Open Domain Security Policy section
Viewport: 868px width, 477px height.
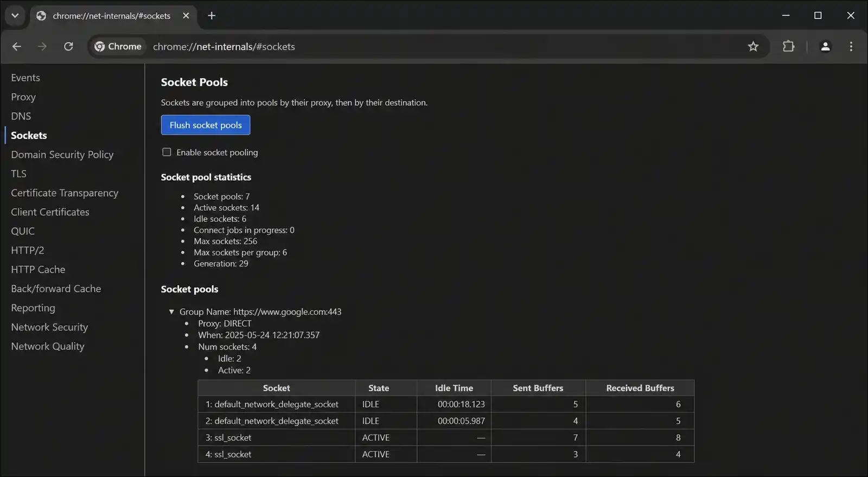coord(62,155)
